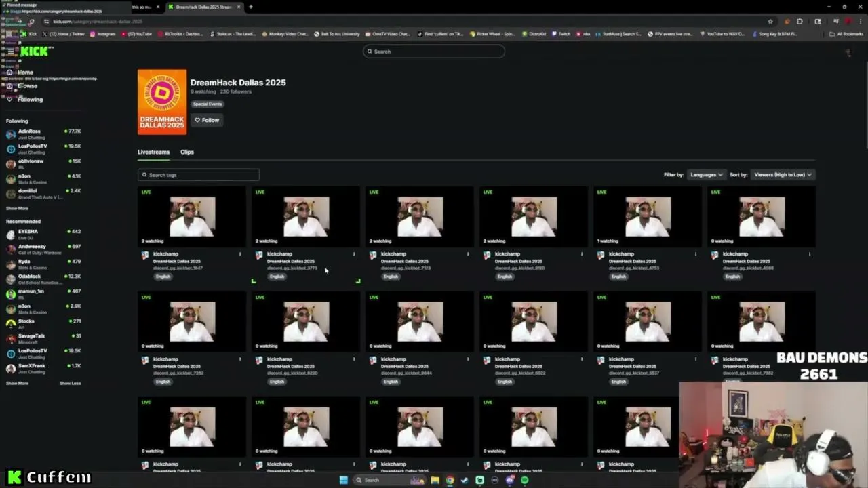Open the Chrome three-dot menu

[860, 21]
